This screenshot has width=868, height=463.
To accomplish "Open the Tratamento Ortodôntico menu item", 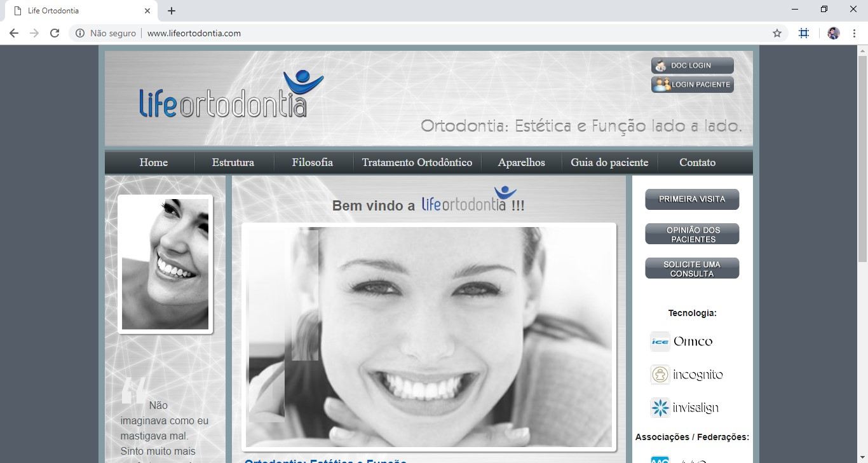I will [x=417, y=162].
